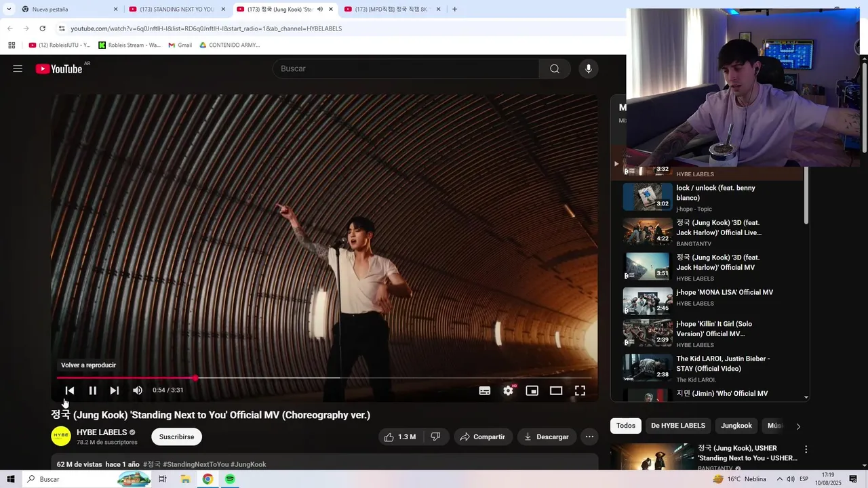Viewport: 868px width, 488px height.
Task: Open Task View in the taskbar
Action: click(x=163, y=479)
